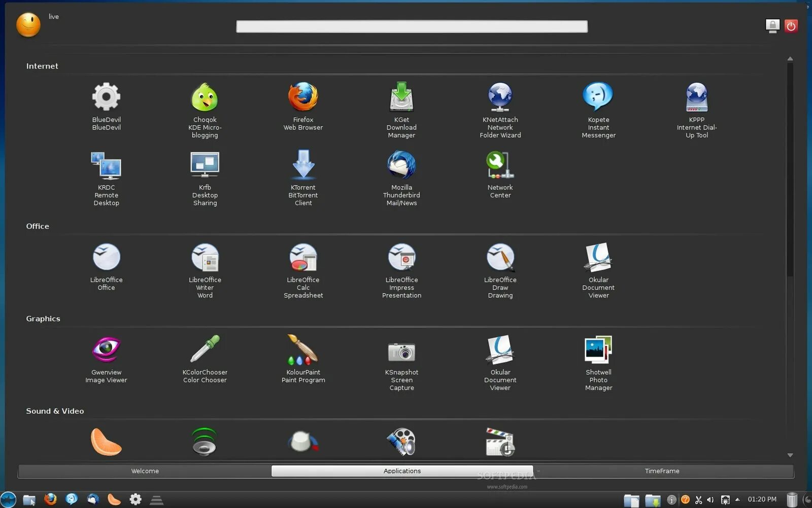The image size is (812, 508).
Task: Open the orange slice app in Sound & Video
Action: pyautogui.click(x=106, y=441)
